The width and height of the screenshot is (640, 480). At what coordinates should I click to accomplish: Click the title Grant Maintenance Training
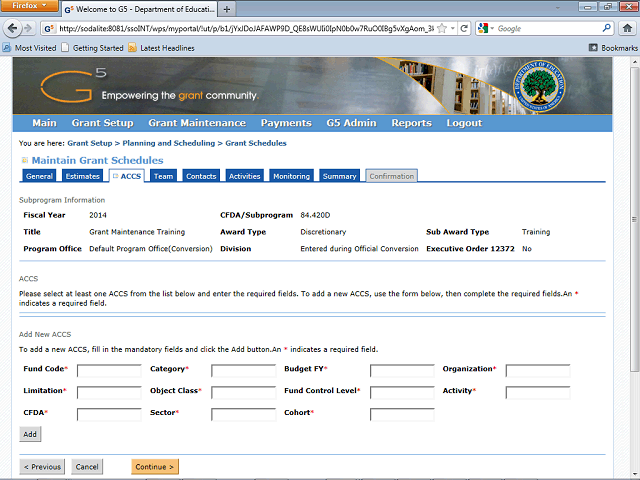click(x=137, y=232)
